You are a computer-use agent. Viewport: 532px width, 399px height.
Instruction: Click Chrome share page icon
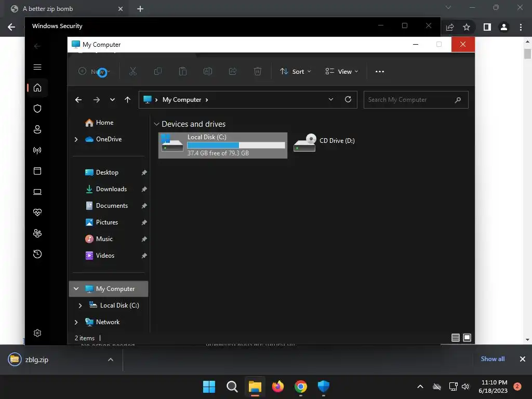[450, 27]
